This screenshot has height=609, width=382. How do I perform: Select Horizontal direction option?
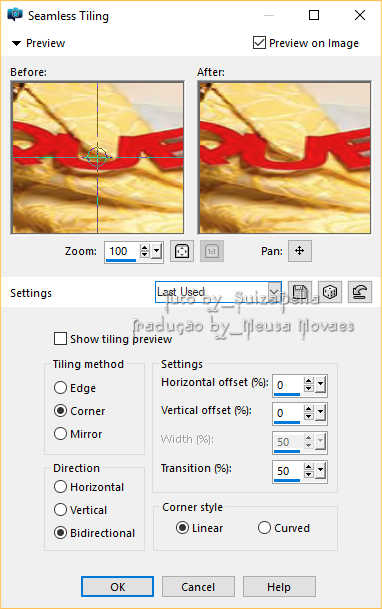[60, 487]
